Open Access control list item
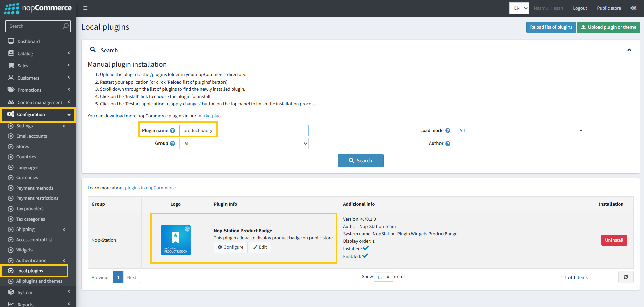This screenshot has width=644, height=307. (x=34, y=240)
